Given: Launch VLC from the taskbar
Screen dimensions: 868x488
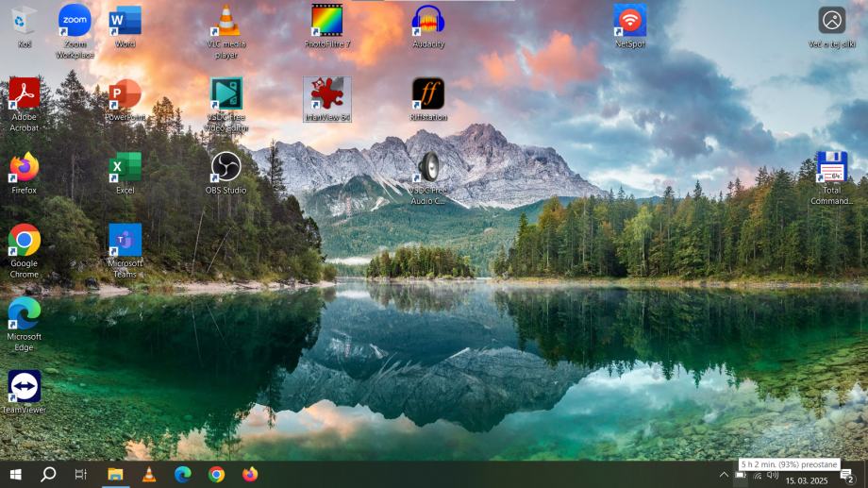Looking at the screenshot, I should click(149, 475).
